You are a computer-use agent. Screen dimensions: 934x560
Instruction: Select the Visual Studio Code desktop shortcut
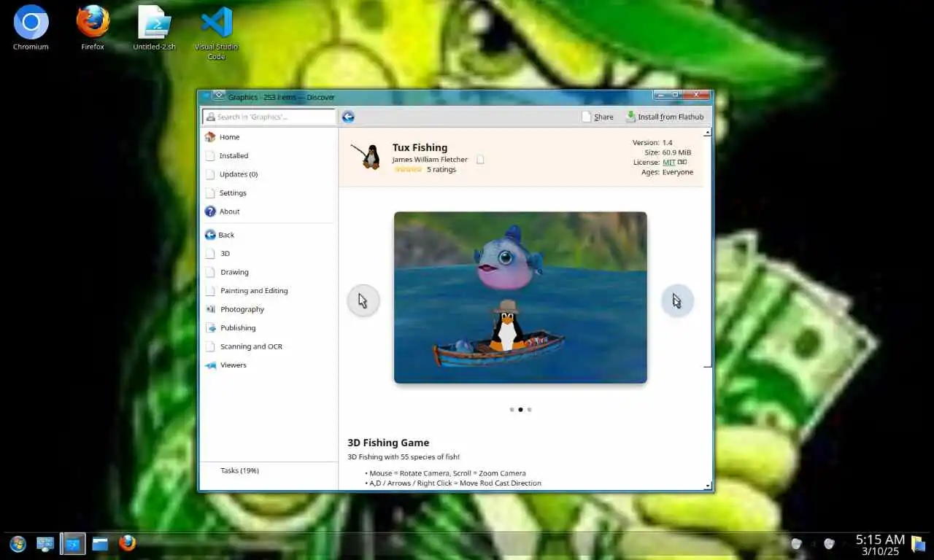[217, 34]
